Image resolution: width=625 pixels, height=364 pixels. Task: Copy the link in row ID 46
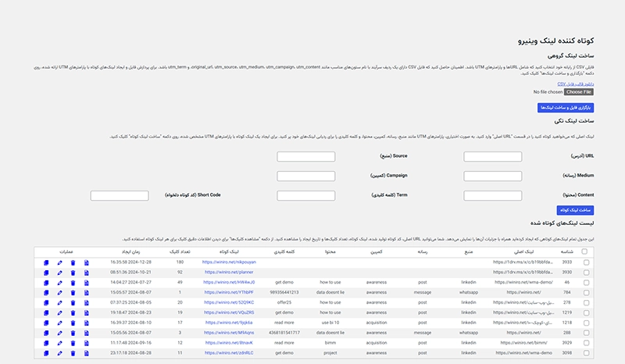[x=46, y=283]
